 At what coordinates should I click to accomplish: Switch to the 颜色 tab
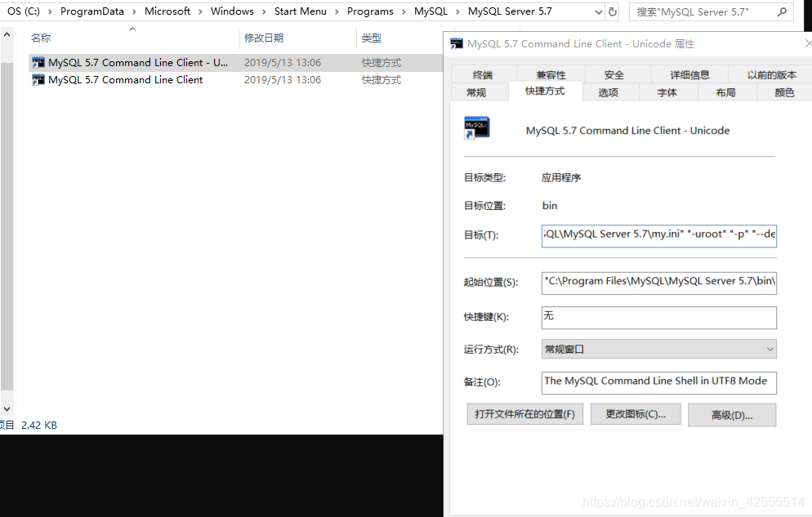click(x=784, y=92)
